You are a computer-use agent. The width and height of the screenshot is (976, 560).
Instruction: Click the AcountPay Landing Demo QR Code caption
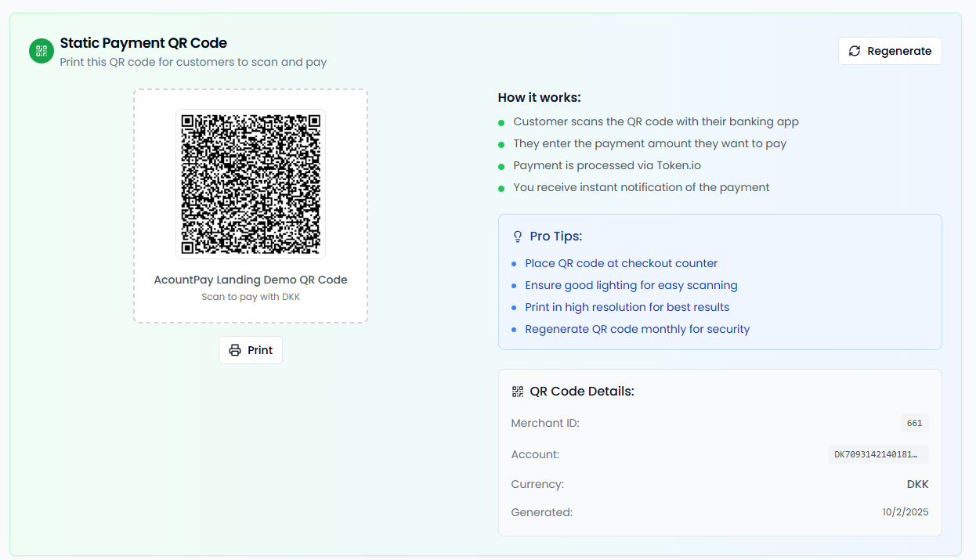250,279
